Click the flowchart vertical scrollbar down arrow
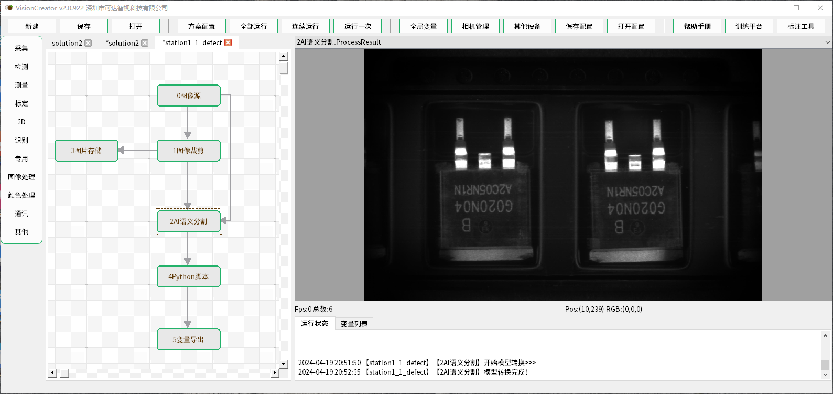833x394 pixels. (284, 363)
